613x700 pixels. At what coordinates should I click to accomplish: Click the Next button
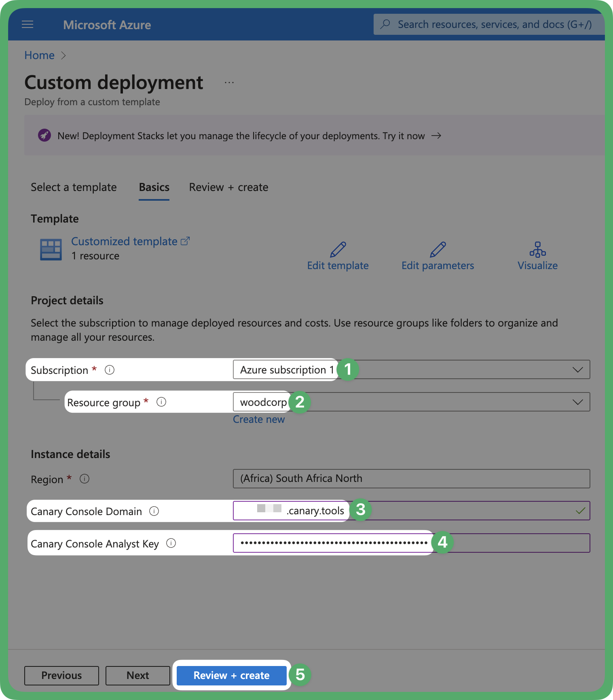138,675
